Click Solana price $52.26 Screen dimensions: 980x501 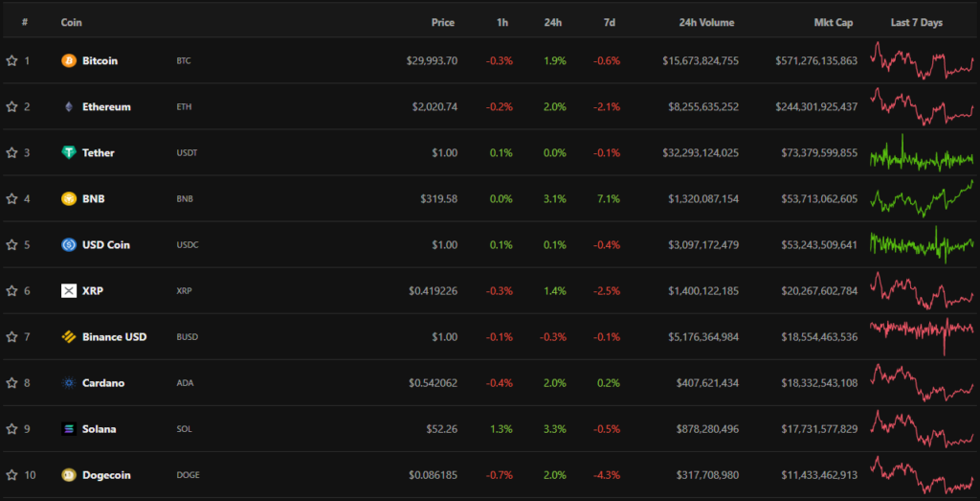(x=442, y=429)
